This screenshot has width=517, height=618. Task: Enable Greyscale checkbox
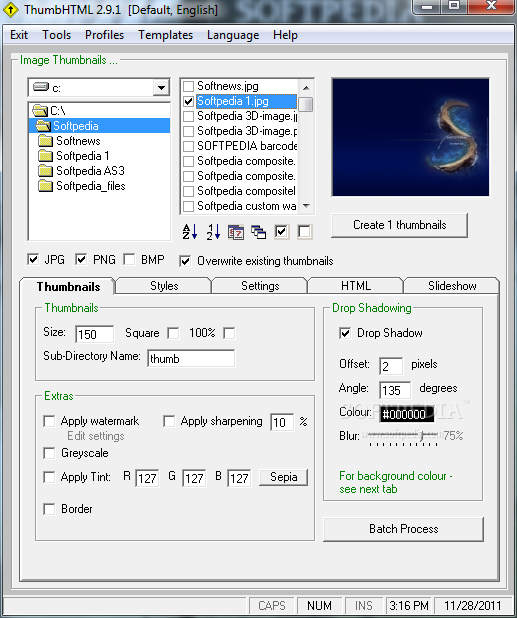tap(49, 453)
